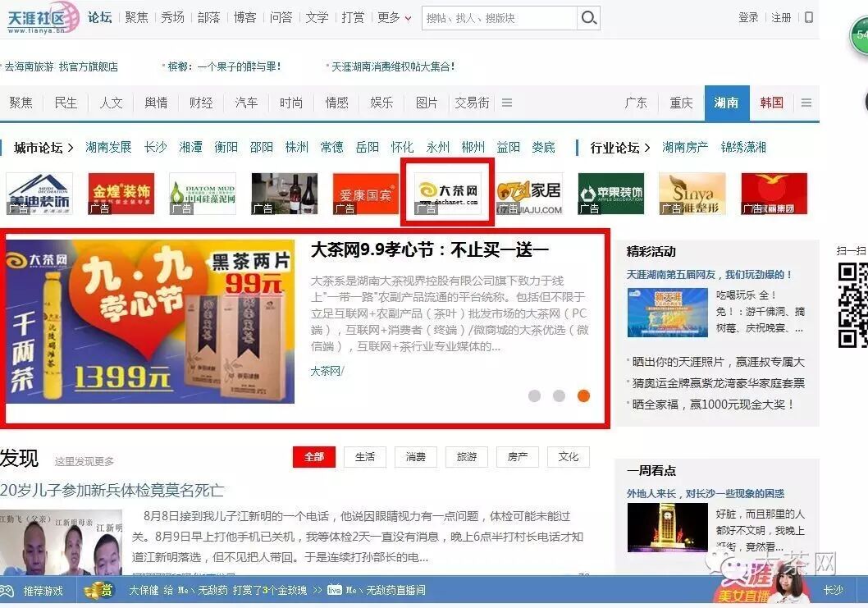Expand the 更多 dropdown menu
The image size is (868, 608).
click(394, 18)
